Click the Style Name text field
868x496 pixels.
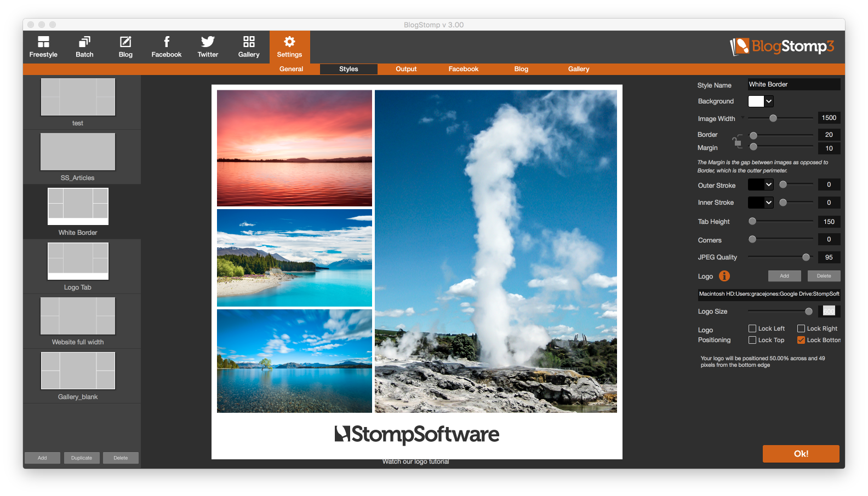[x=794, y=84]
